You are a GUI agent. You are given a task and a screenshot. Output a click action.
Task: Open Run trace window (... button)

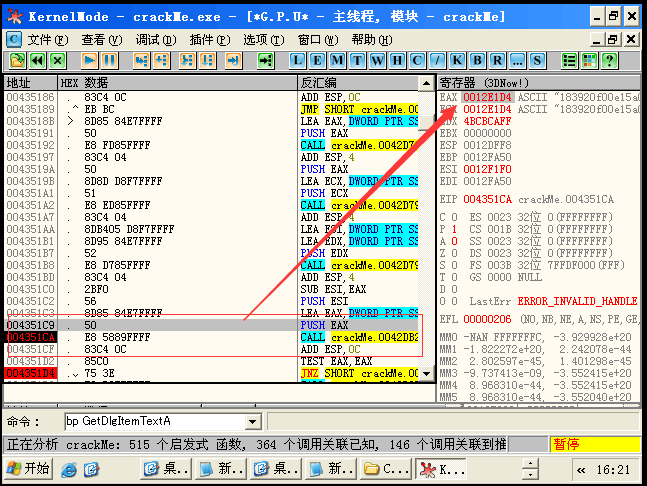click(517, 61)
